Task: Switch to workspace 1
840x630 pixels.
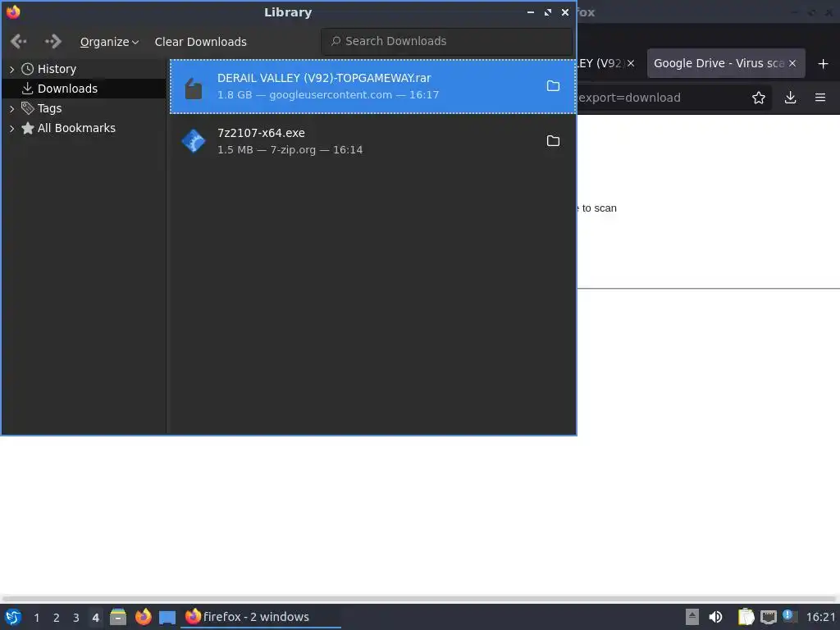Action: 36,618
